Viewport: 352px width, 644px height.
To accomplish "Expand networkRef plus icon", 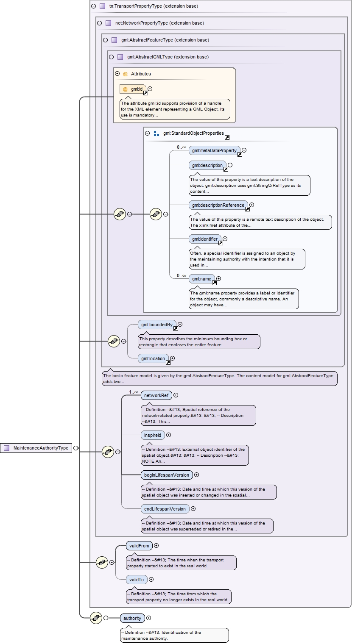I will point(176,395).
